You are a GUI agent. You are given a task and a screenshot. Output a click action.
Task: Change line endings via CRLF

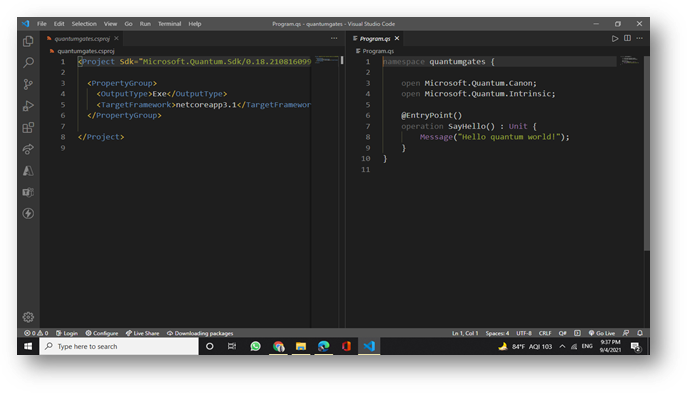[x=545, y=333]
